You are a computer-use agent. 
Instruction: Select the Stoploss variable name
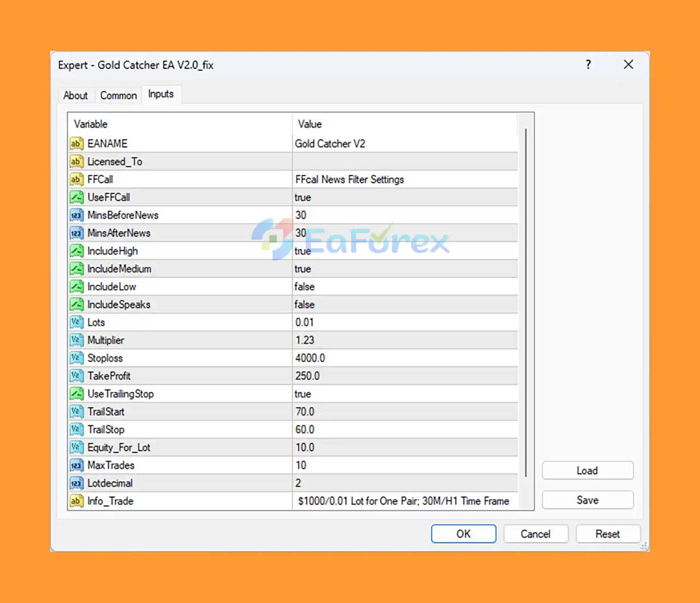tap(105, 358)
